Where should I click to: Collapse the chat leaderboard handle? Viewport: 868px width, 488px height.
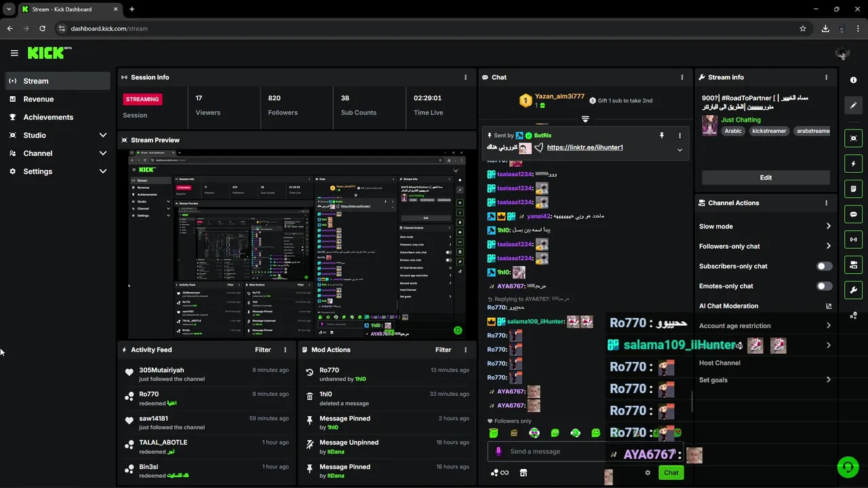pos(585,119)
